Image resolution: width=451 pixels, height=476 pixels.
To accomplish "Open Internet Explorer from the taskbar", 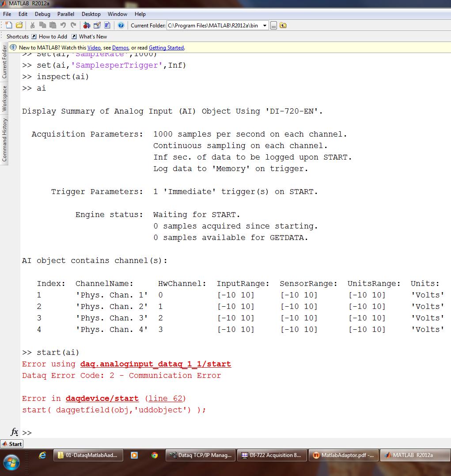I will click(x=42, y=455).
